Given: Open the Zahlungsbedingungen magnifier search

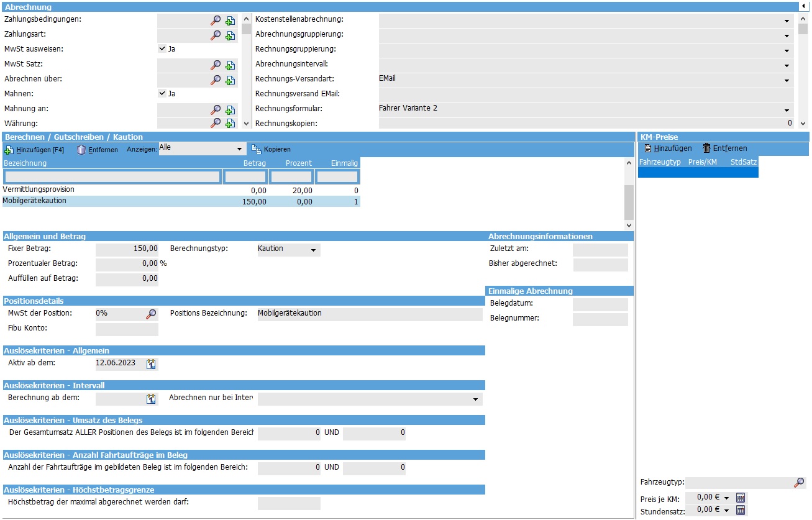Looking at the screenshot, I should click(x=216, y=21).
